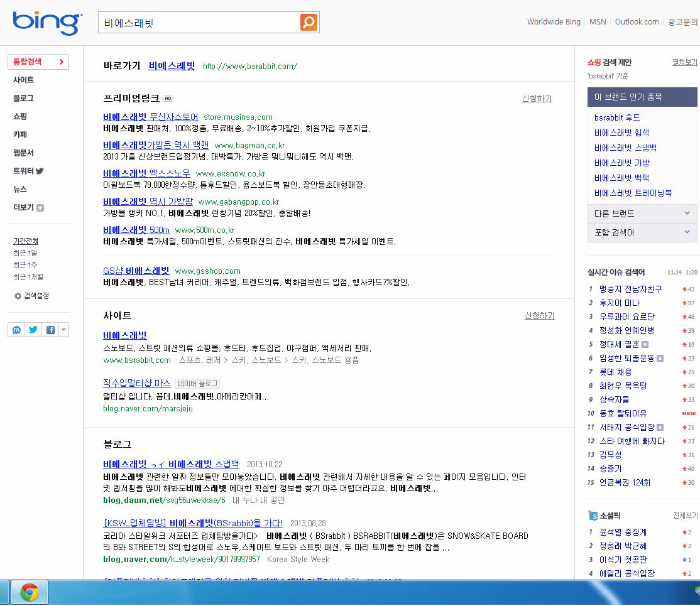
Task: Click the AD badge beside 프리미엄링크
Action: click(168, 98)
